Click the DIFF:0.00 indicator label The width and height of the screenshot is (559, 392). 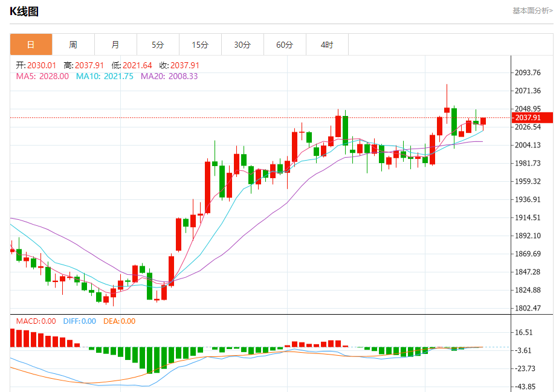pos(80,321)
